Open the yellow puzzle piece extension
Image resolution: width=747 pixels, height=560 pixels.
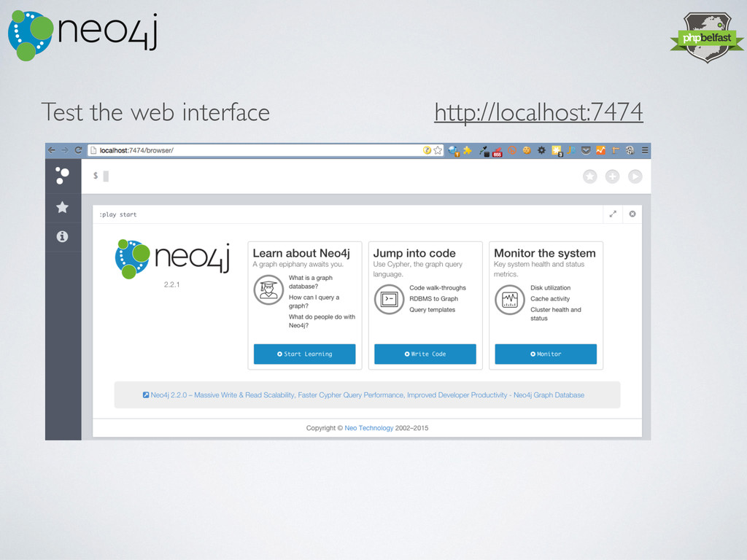pyautogui.click(x=468, y=150)
